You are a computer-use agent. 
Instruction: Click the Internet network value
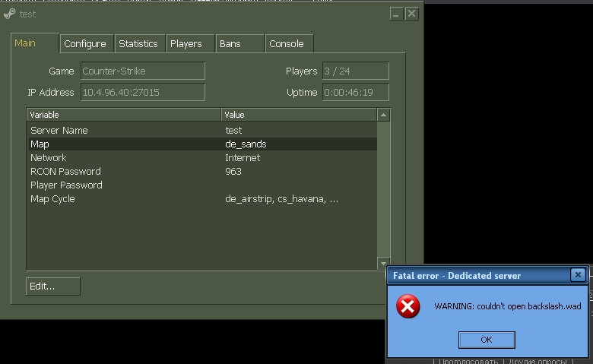coord(243,157)
